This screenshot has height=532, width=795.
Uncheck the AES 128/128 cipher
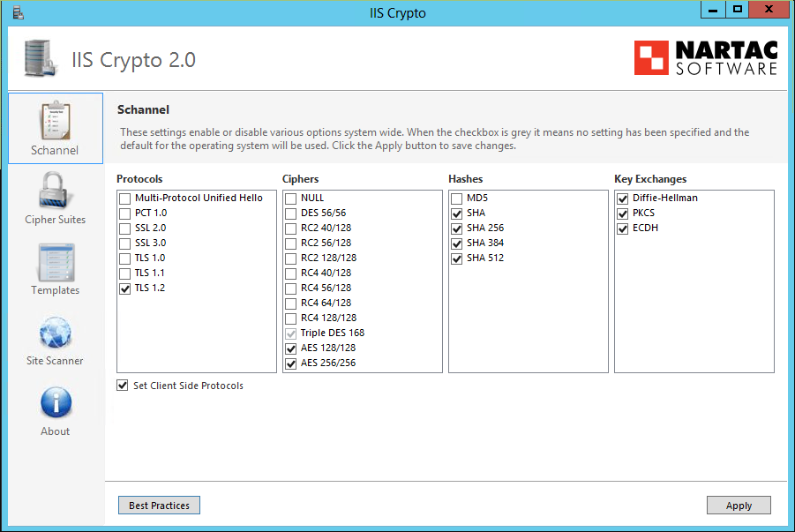pyautogui.click(x=290, y=348)
